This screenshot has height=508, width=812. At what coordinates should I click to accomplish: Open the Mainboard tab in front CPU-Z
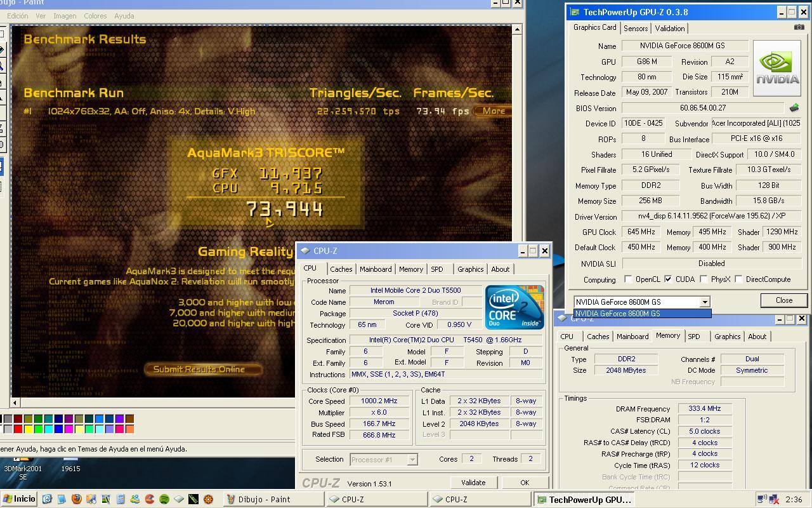pos(376,269)
